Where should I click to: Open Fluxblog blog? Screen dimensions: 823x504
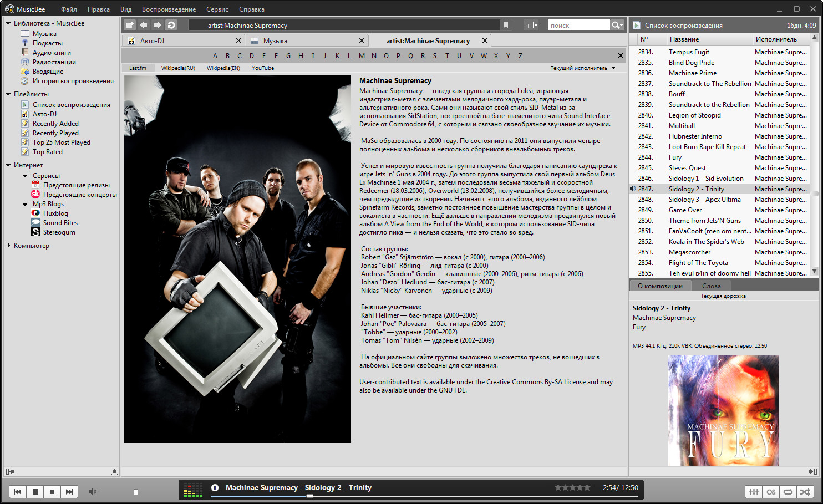point(55,213)
